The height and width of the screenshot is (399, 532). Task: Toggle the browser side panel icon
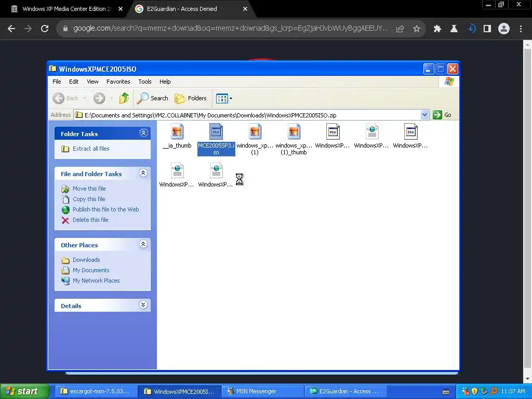coord(487,29)
